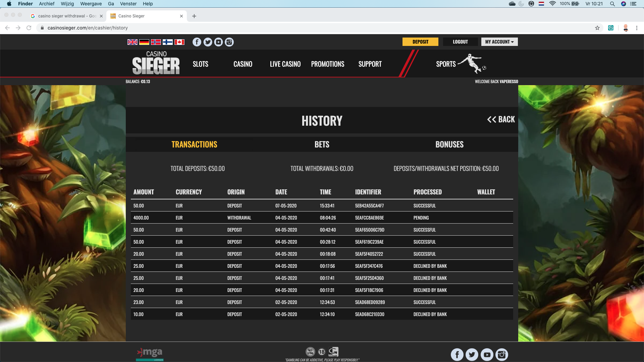Expand the My Account dropdown
Viewport: 644px width, 362px height.
tap(499, 42)
